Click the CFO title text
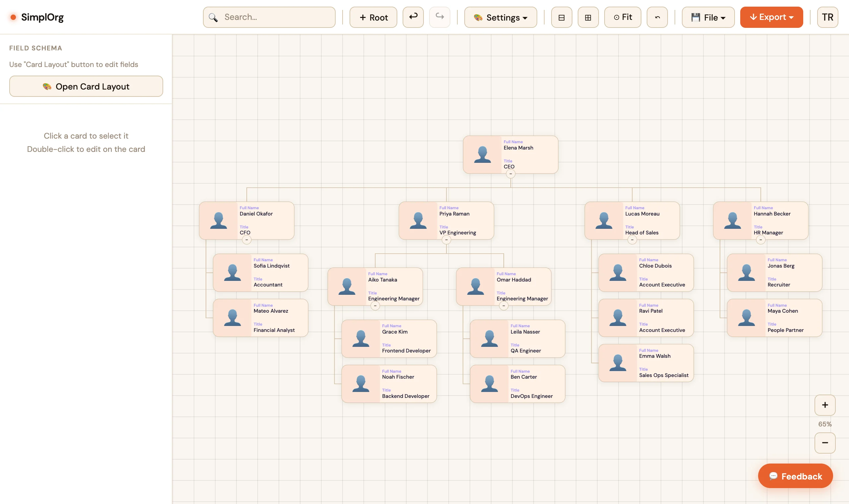 click(245, 233)
